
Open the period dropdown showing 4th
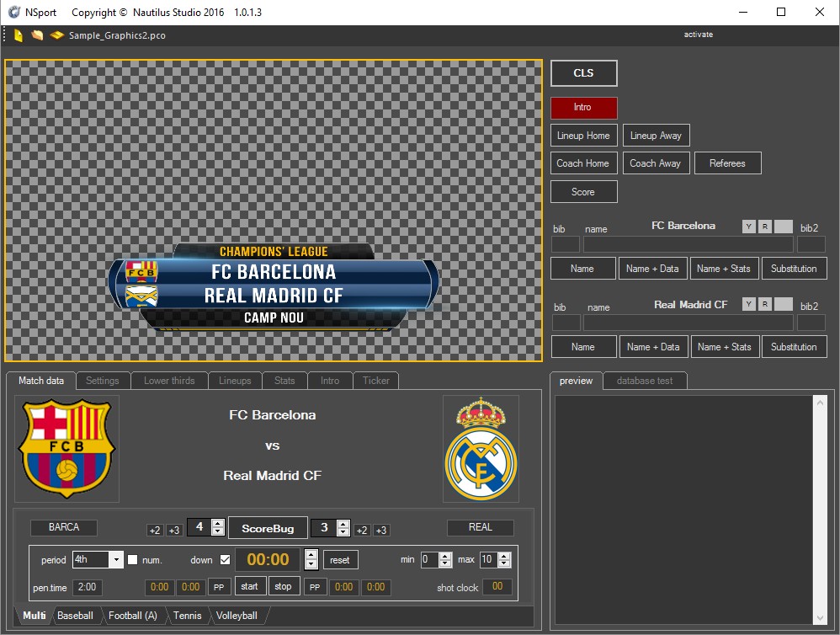116,560
